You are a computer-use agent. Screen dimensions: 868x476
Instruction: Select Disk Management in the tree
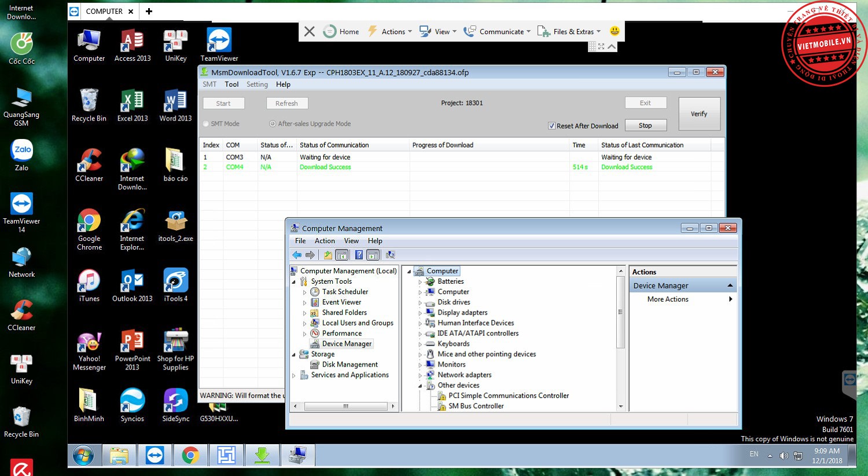(x=350, y=365)
